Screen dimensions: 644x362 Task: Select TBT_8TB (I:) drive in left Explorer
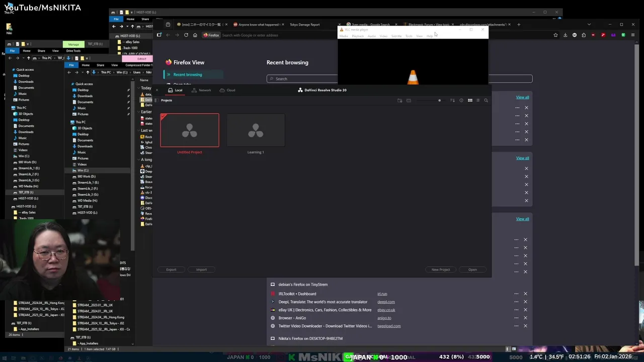pyautogui.click(x=26, y=192)
